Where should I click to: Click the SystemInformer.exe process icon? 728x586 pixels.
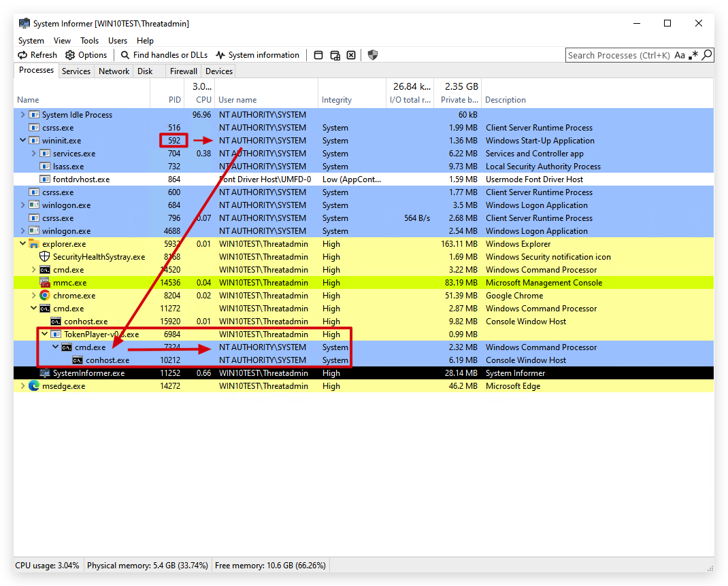(x=45, y=373)
